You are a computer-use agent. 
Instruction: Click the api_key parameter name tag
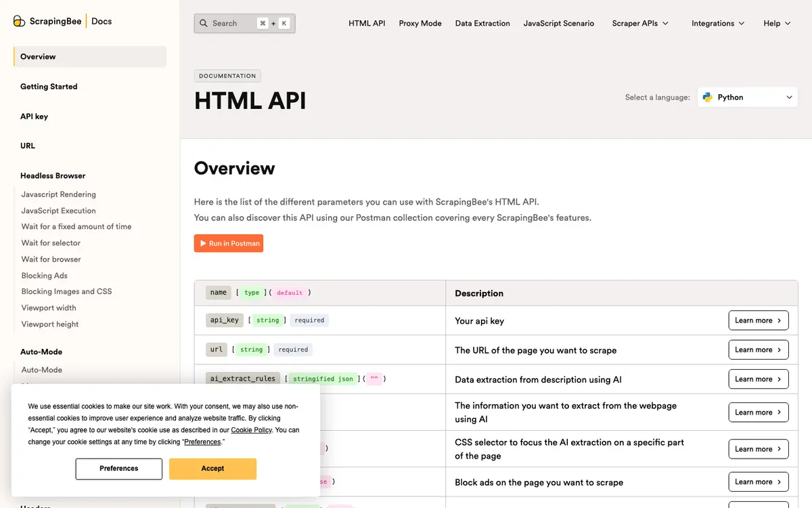click(224, 320)
